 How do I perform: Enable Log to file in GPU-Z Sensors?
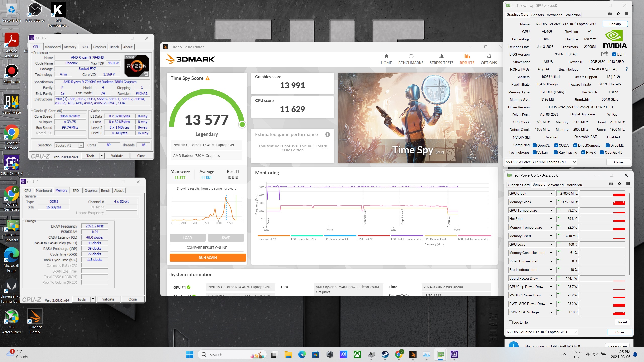click(x=510, y=322)
